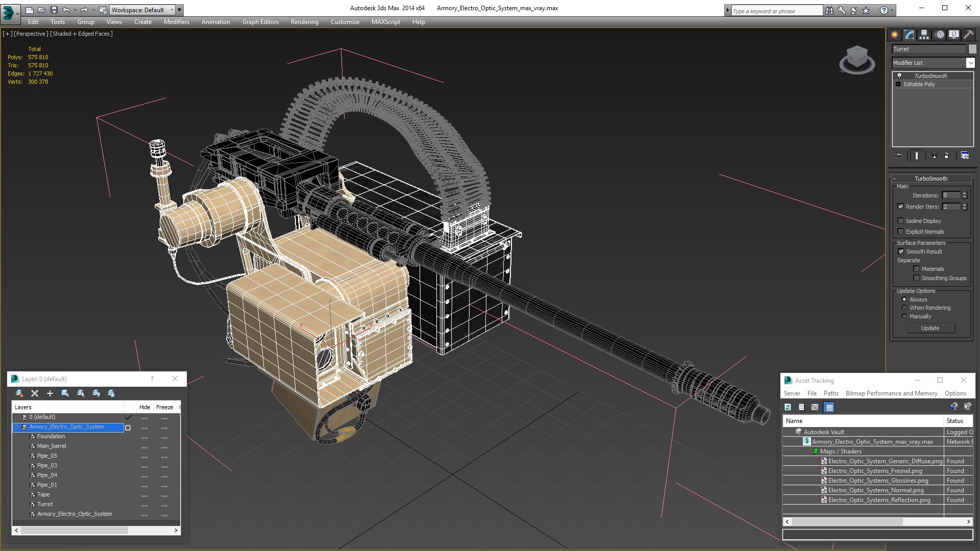Collapse the Armory_Electro_Optic_System layer tree
Viewport: 980px width, 551px height.
pyautogui.click(x=16, y=427)
